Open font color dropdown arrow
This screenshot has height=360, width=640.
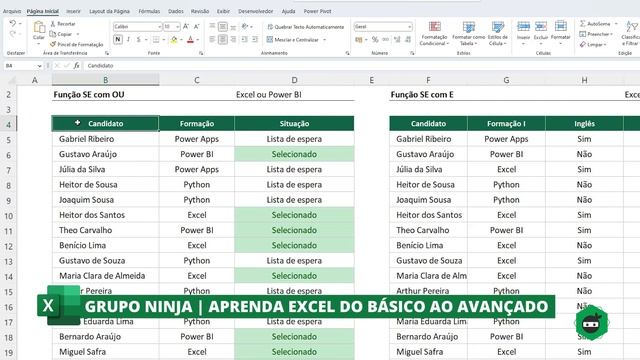pos(198,40)
